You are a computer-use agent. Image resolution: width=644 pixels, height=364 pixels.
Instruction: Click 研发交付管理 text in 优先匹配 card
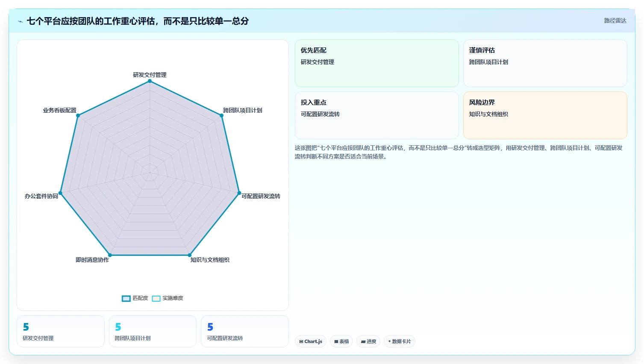(318, 62)
